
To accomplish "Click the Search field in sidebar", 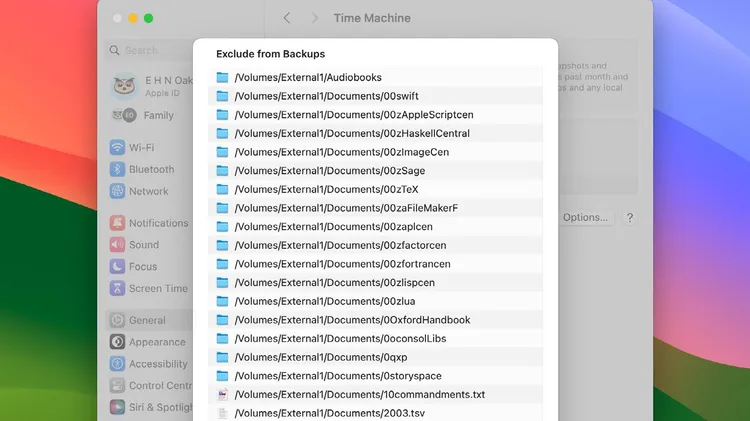I will click(149, 50).
